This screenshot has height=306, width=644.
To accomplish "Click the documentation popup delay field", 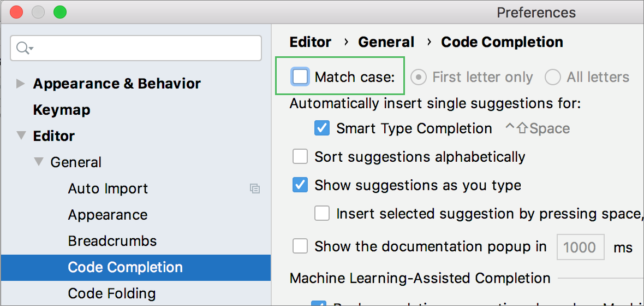I will [580, 247].
